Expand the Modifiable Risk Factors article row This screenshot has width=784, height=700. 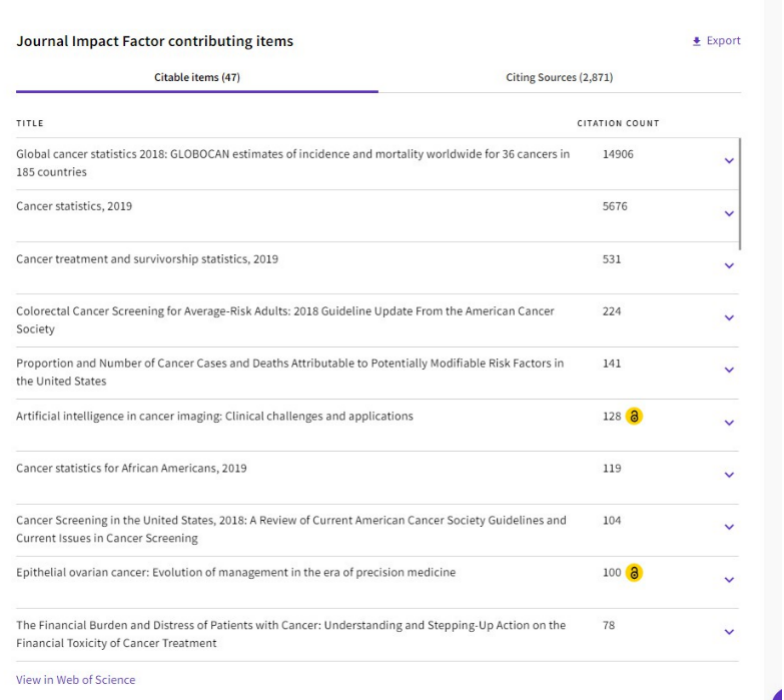point(728,370)
